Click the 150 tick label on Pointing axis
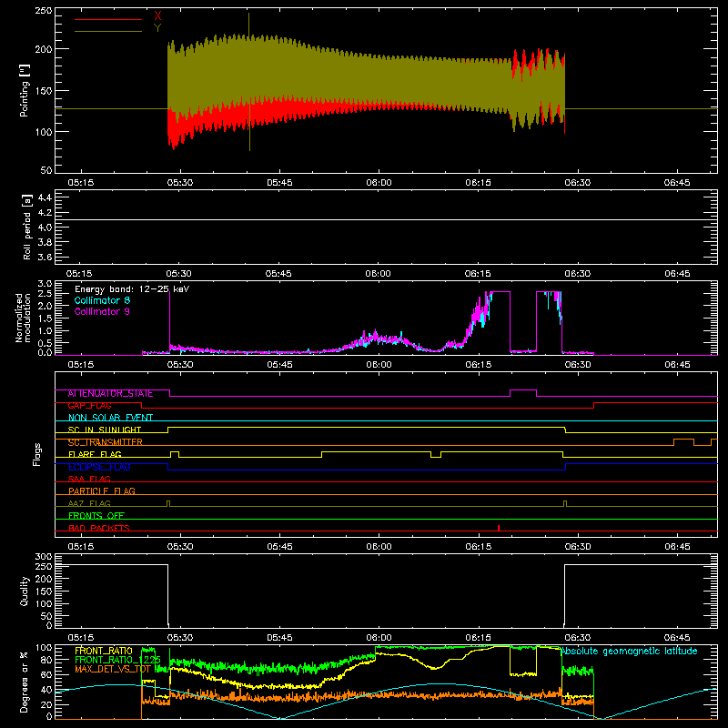This screenshot has height=728, width=728. point(44,91)
